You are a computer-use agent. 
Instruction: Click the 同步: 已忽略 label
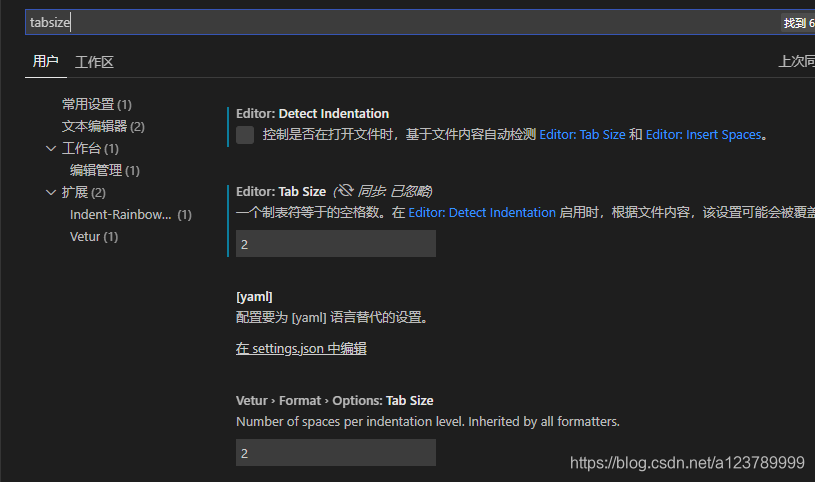[395, 191]
